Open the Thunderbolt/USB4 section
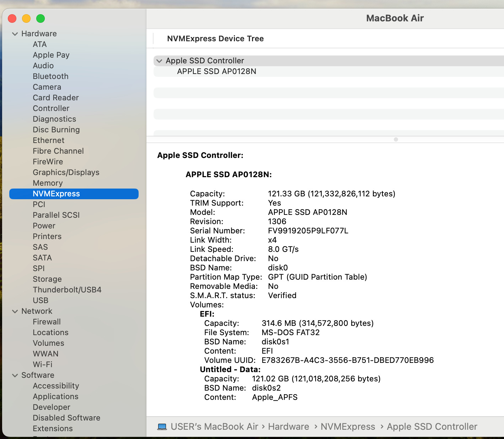504x439 pixels. (x=67, y=290)
